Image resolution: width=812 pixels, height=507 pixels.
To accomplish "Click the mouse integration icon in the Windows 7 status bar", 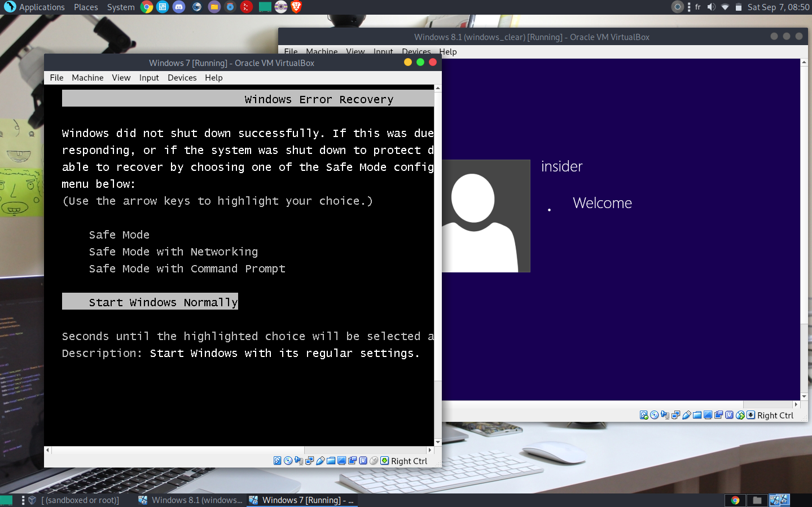I will [x=374, y=460].
